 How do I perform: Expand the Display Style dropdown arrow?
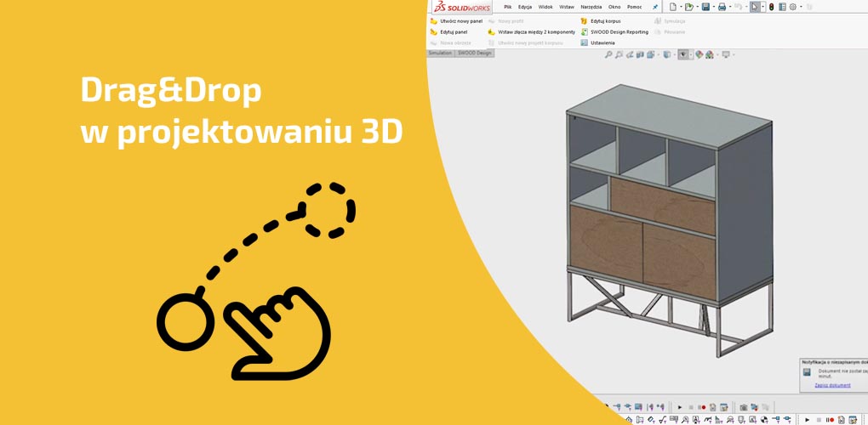pyautogui.click(x=675, y=54)
